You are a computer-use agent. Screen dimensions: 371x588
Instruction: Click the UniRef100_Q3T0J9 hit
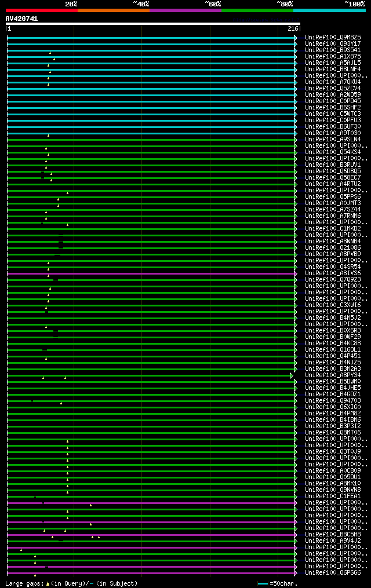pyautogui.click(x=333, y=452)
